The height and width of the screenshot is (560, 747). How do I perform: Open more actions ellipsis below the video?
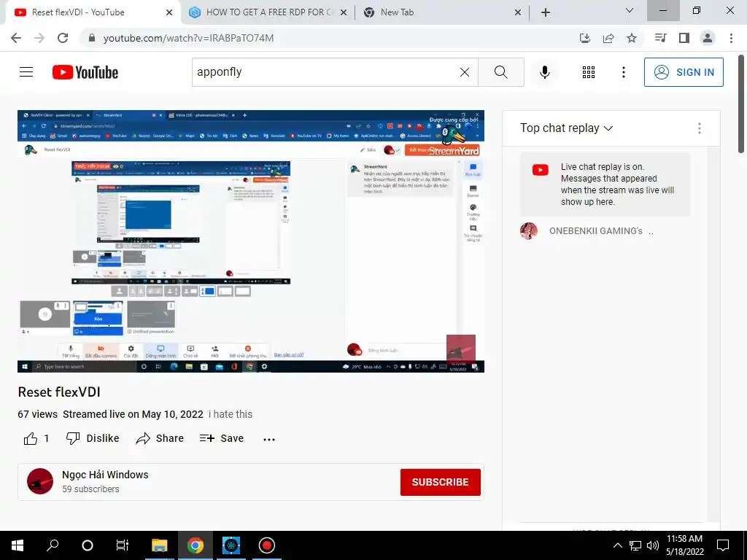tap(269, 439)
